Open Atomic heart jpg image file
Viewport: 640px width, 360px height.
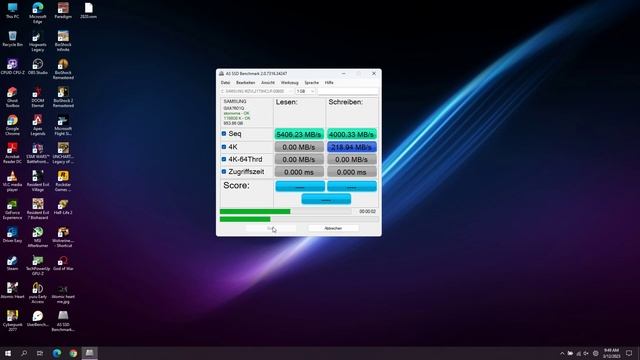coord(63,293)
